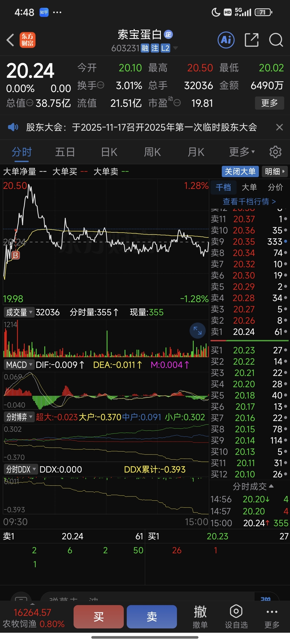The image size is (290, 644).
Task: Open the MACD indicator dropdown
Action: [x=19, y=365]
